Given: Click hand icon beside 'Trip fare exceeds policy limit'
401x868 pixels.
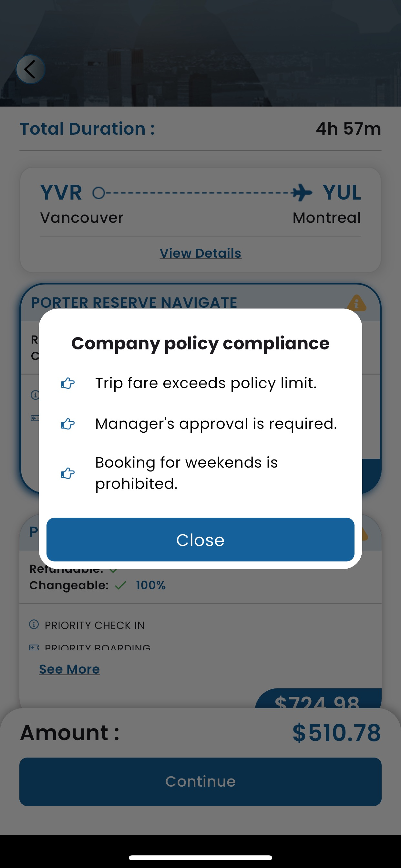Looking at the screenshot, I should pos(68,383).
